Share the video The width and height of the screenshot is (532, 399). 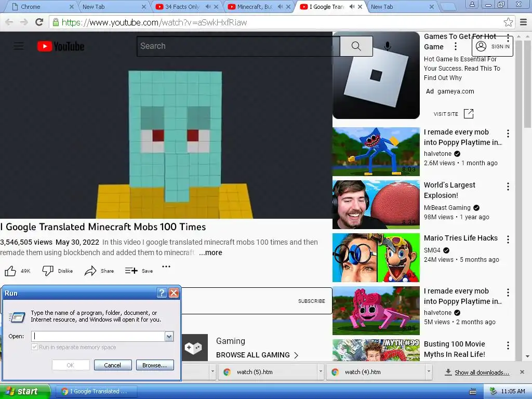click(90, 271)
